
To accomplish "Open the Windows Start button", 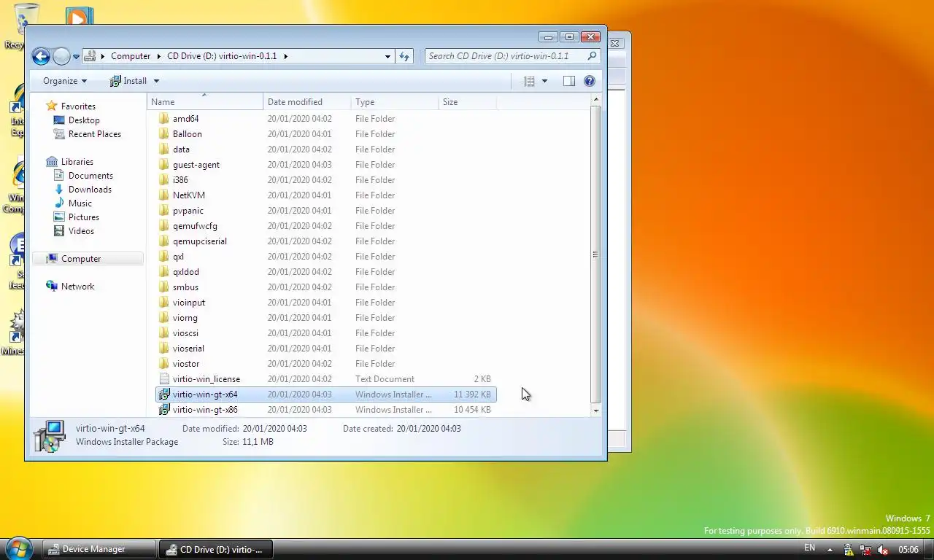I will 18,548.
